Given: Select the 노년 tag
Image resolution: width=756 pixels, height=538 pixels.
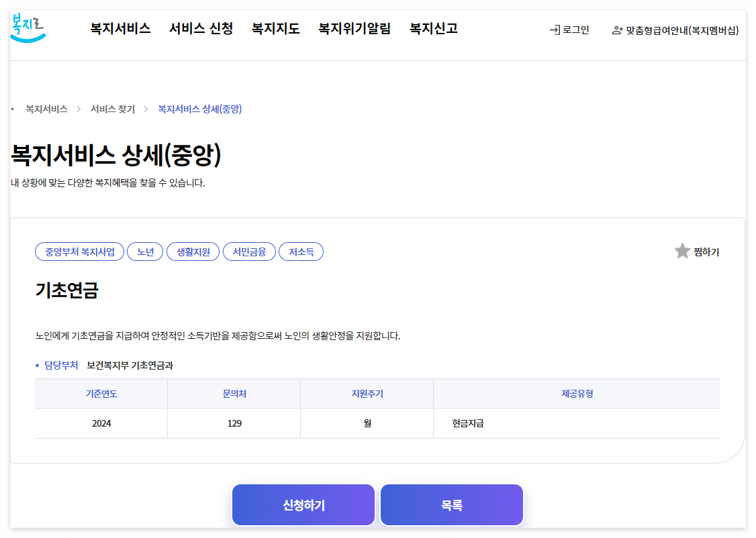Looking at the screenshot, I should pos(145,252).
